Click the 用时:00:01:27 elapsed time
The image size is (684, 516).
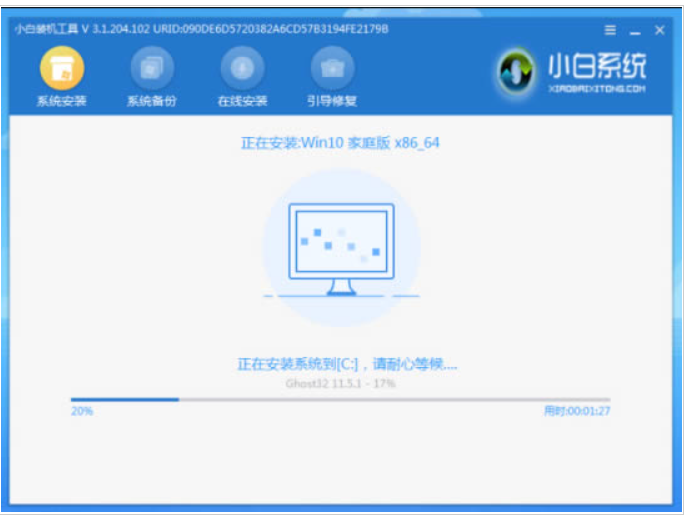577,411
